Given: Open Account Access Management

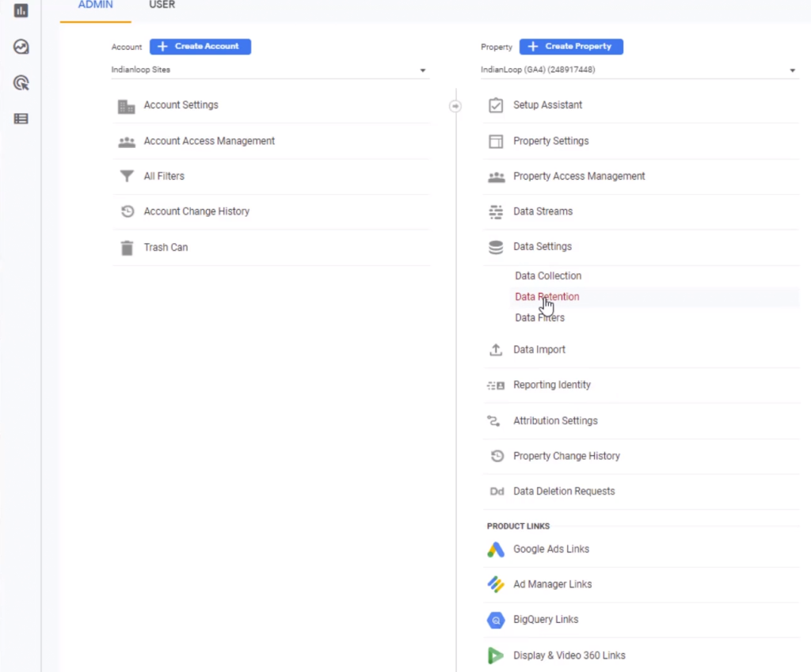Looking at the screenshot, I should (x=209, y=141).
